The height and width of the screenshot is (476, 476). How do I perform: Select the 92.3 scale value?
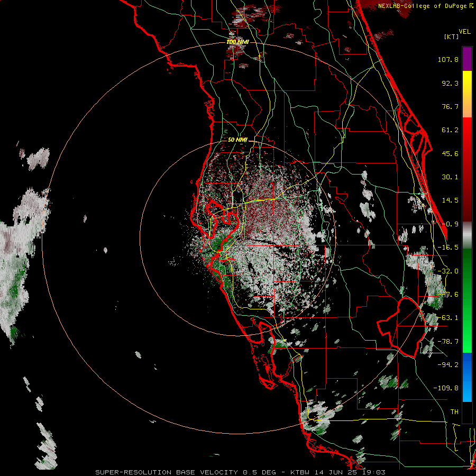pos(450,83)
